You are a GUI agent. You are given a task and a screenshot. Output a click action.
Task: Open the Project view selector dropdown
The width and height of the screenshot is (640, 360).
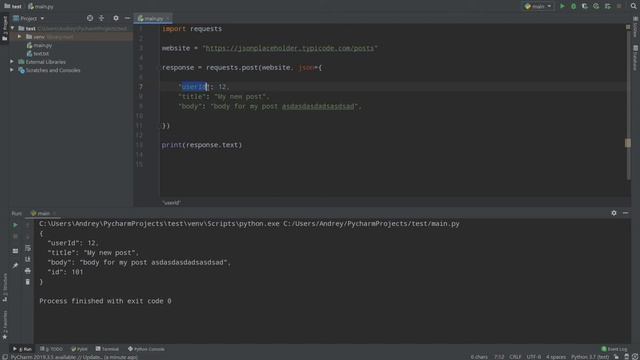pyautogui.click(x=29, y=18)
